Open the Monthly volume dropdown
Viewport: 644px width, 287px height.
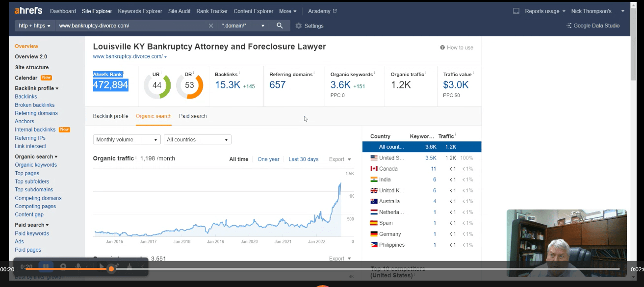(x=127, y=140)
